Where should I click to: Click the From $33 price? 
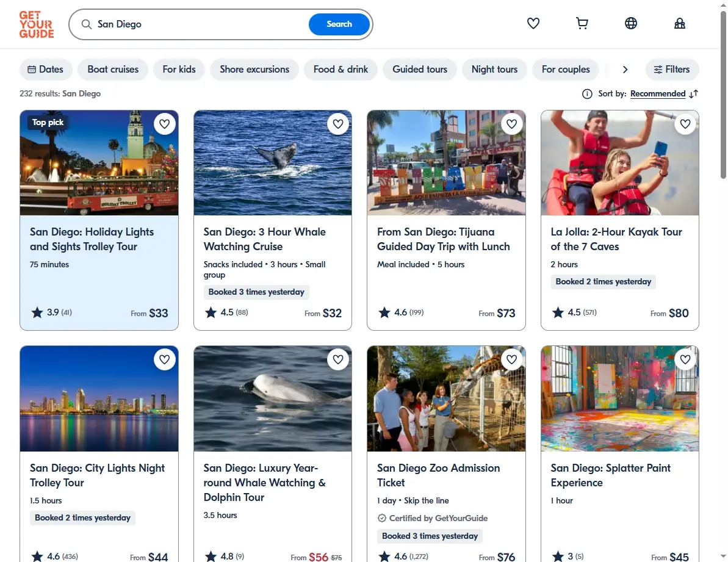point(149,313)
